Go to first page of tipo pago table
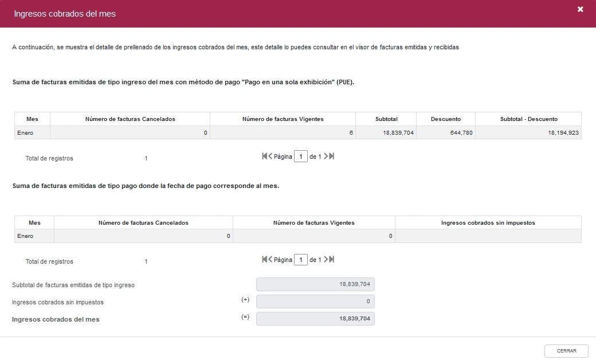Image resolution: width=596 pixels, height=364 pixels. [x=265, y=260]
